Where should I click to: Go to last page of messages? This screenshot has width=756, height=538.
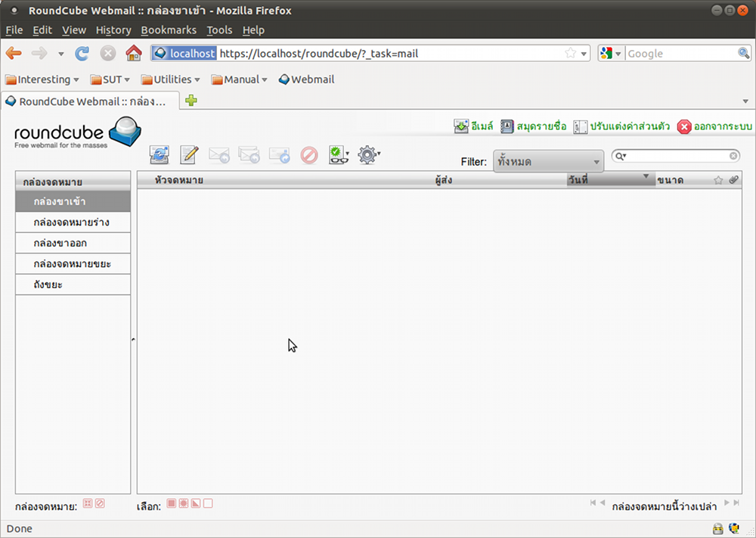pos(736,502)
